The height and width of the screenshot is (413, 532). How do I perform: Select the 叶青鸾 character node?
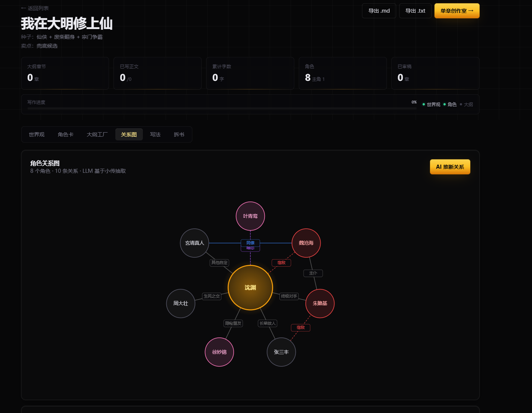point(250,216)
